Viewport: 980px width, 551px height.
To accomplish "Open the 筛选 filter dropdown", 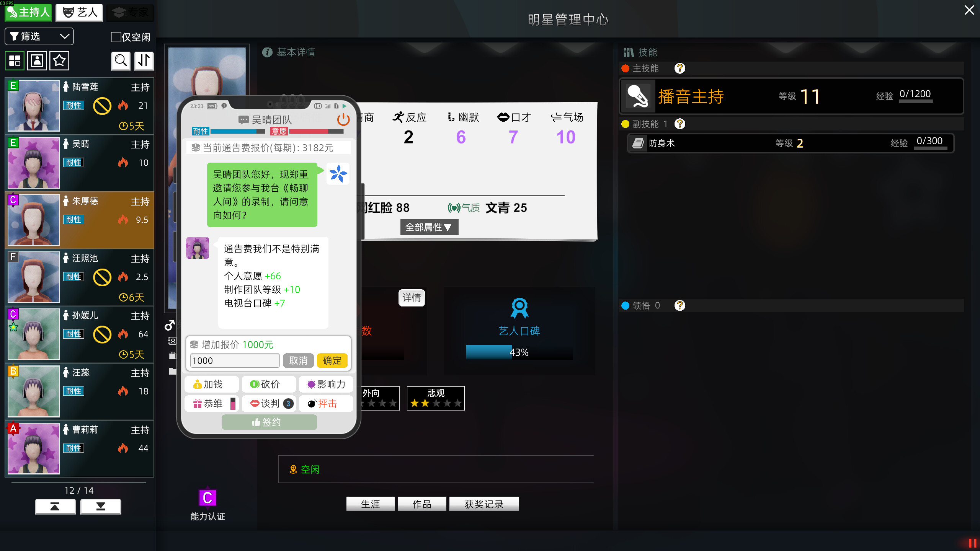I will pos(39,36).
